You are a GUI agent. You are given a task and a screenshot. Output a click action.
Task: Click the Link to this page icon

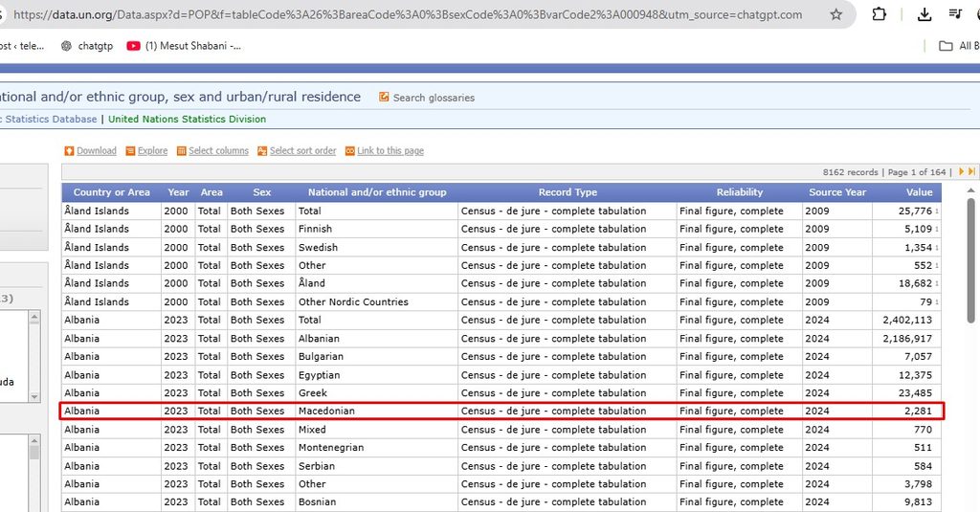tap(350, 150)
